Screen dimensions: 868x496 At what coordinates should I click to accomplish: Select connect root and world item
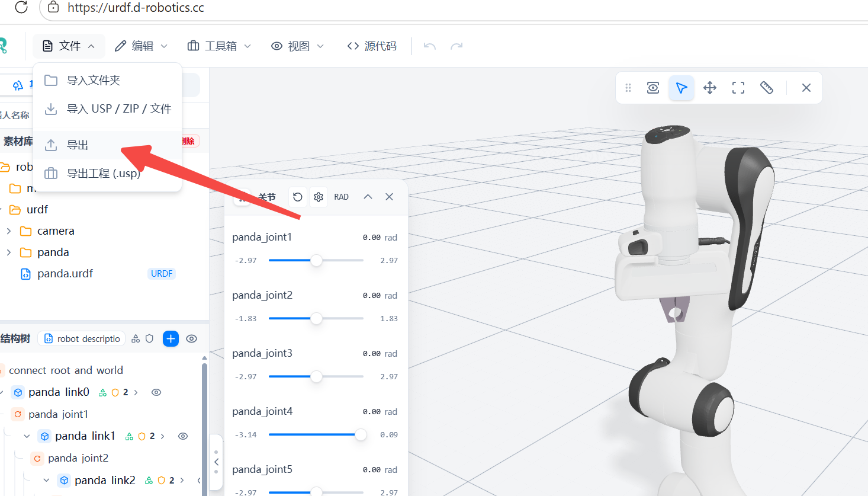pyautogui.click(x=66, y=370)
